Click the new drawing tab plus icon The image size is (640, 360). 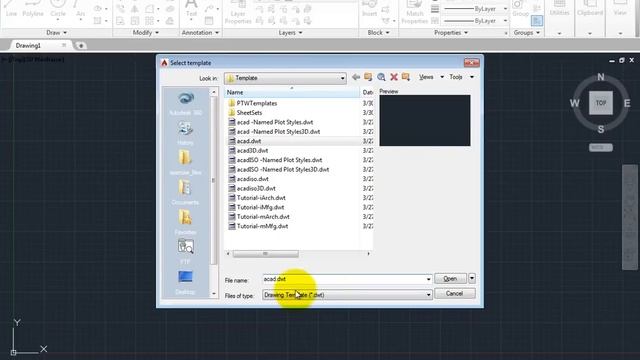pyautogui.click(x=81, y=46)
